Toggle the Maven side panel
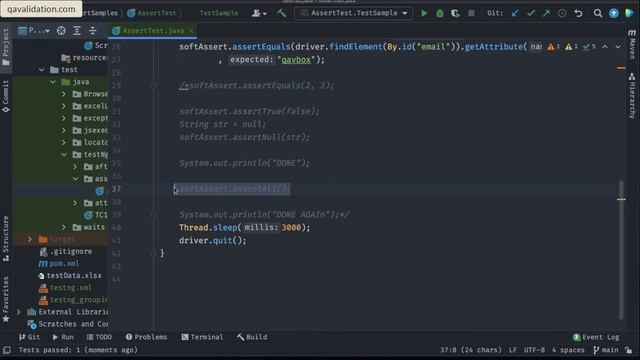Image resolution: width=640 pixels, height=360 pixels. click(x=632, y=44)
